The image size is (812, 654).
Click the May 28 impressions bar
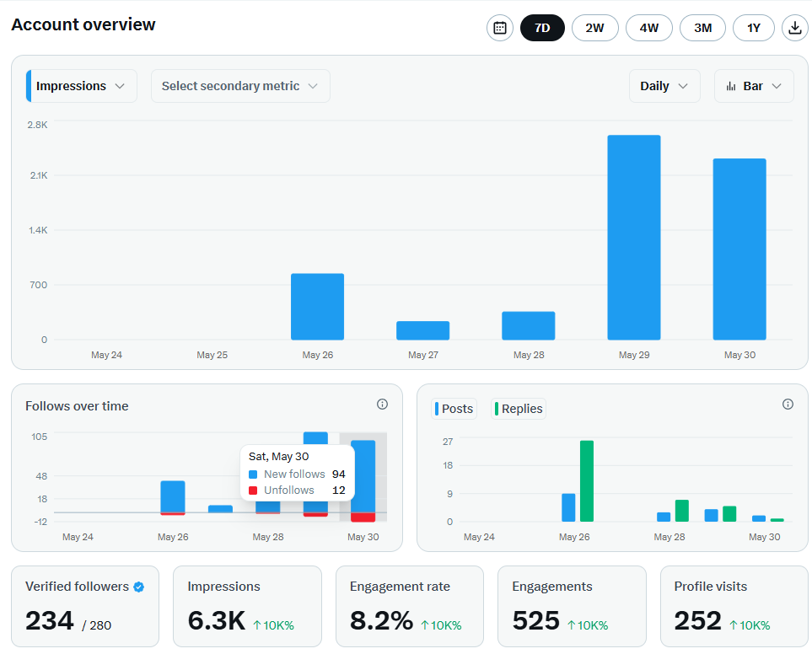tap(528, 326)
